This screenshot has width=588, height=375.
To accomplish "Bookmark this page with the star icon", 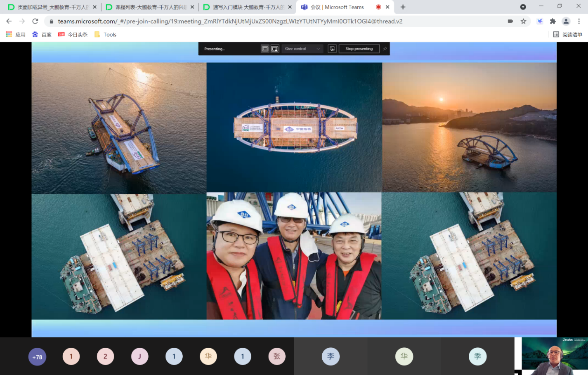I will click(x=523, y=21).
